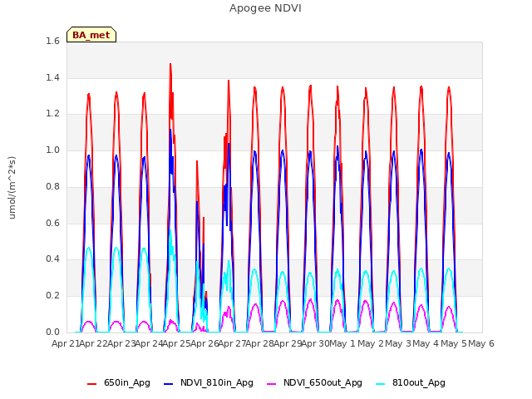The height and width of the screenshot is (399, 532).
Task: Toggle the NDVI_810in_Apg legend entry
Action: (209, 382)
